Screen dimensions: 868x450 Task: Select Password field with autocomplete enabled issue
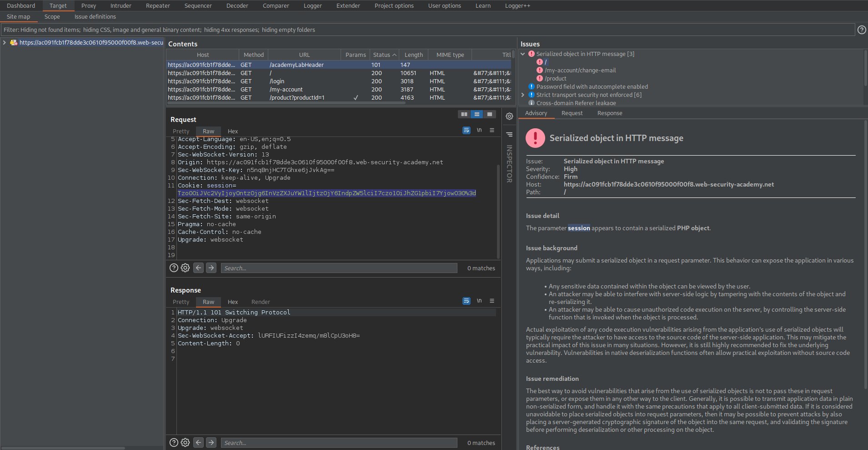pyautogui.click(x=592, y=87)
